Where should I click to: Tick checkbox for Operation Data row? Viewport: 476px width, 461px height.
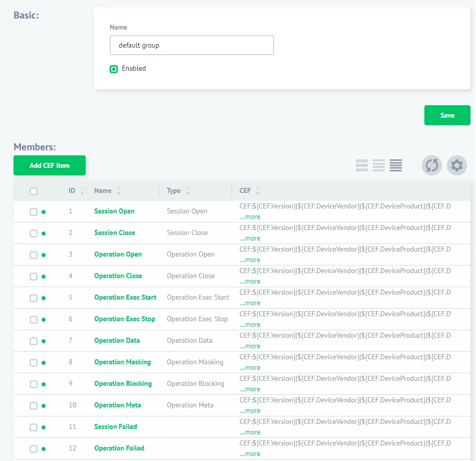tap(34, 341)
